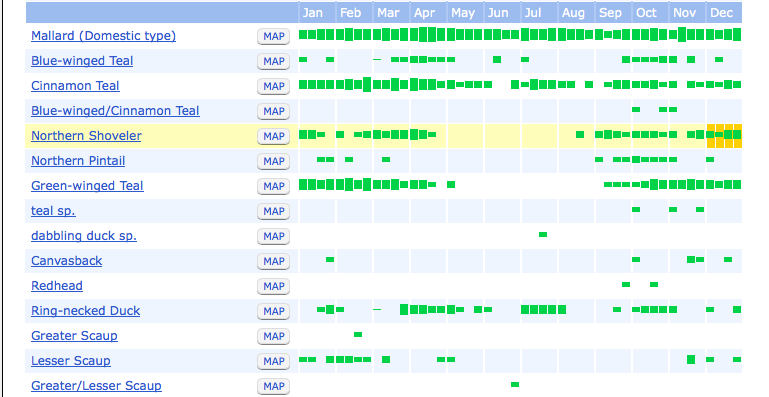Select the Greater Scaup MAP button
The width and height of the screenshot is (769, 397).
(274, 337)
